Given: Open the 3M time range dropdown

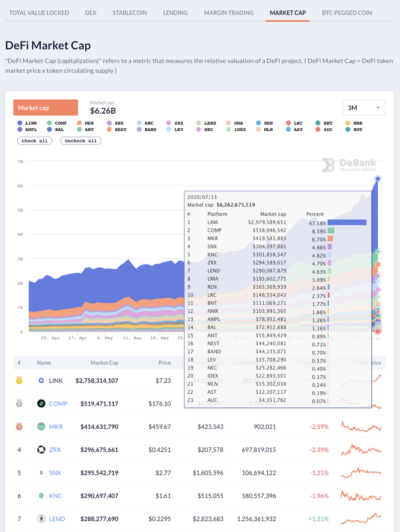Looking at the screenshot, I should tap(364, 108).
